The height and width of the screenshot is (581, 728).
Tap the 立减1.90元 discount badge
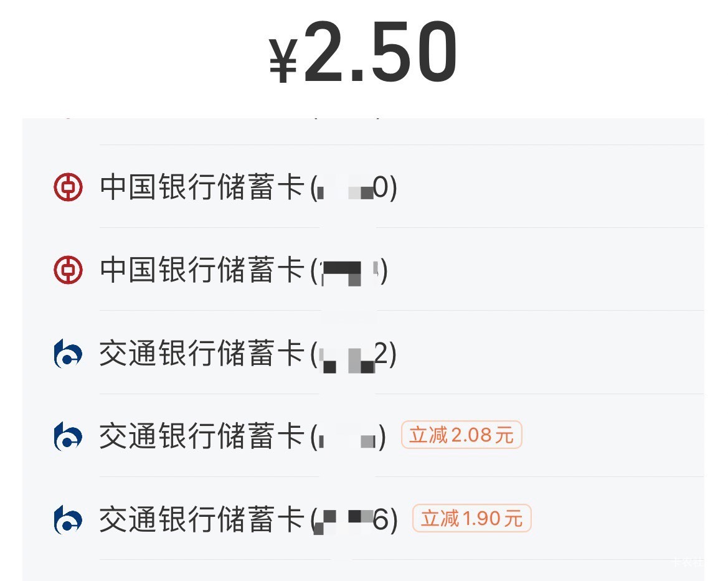[x=471, y=518]
